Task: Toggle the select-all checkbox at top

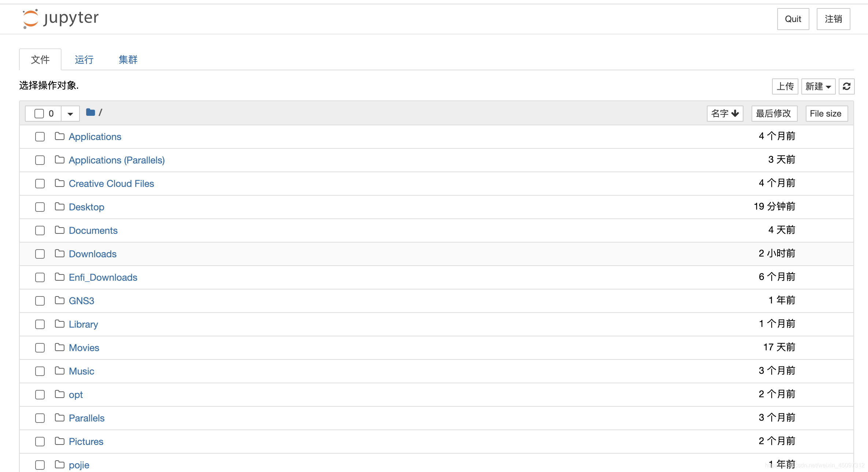Action: (40, 113)
